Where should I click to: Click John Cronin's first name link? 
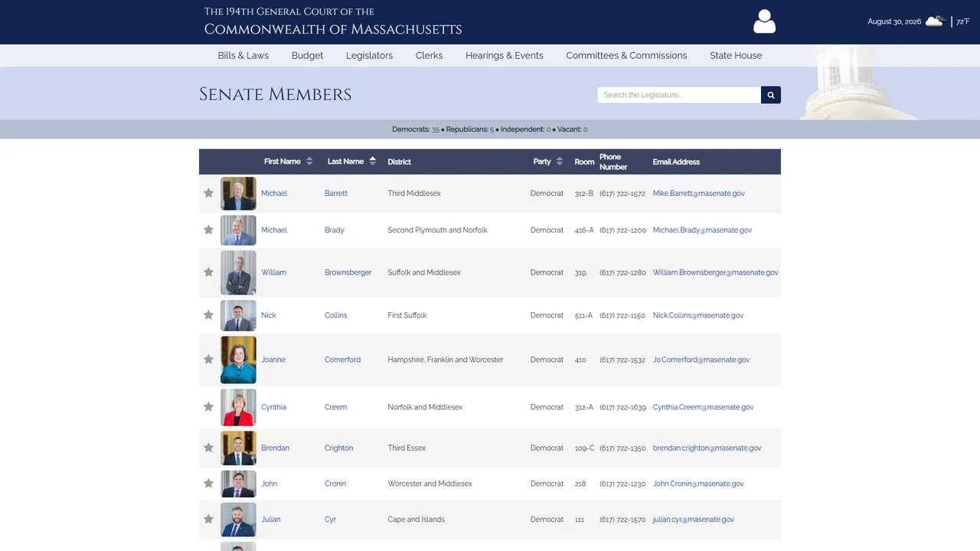click(269, 484)
